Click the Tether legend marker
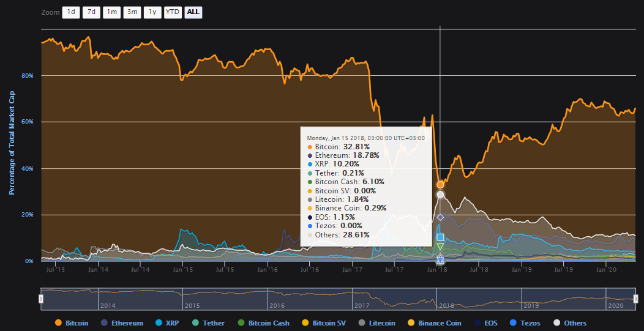Viewport: 644px width, 331px height. point(195,323)
